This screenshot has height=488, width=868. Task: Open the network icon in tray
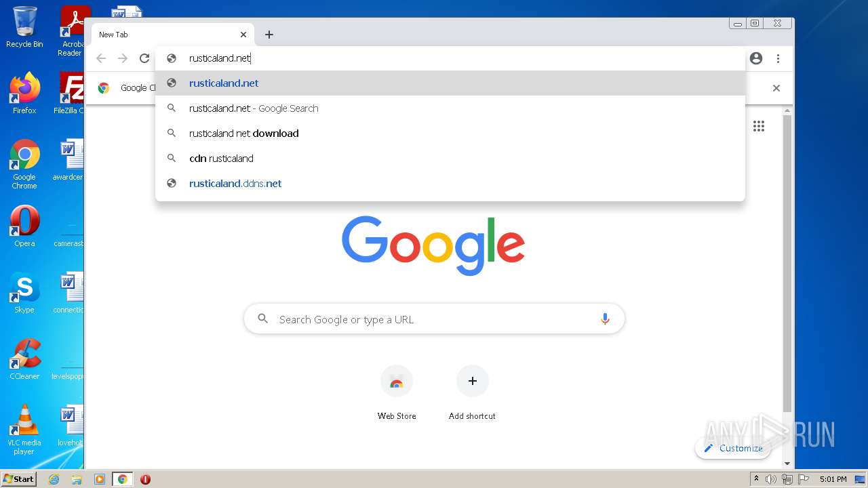click(787, 479)
